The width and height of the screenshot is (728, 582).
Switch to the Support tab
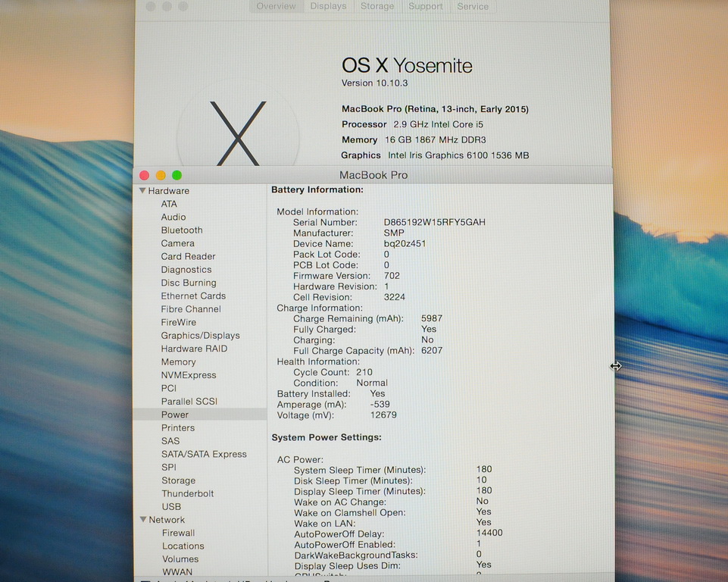[x=425, y=6]
